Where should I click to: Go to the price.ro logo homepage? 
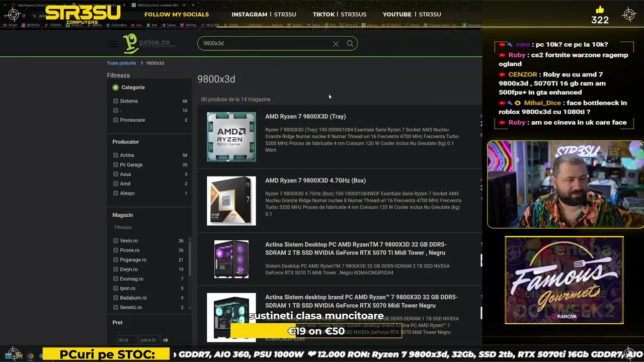tap(149, 44)
